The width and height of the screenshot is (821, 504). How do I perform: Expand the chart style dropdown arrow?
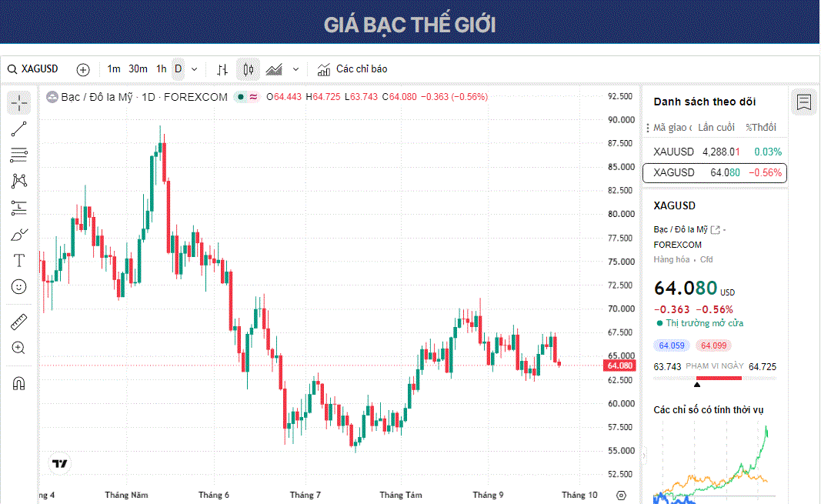(x=295, y=69)
